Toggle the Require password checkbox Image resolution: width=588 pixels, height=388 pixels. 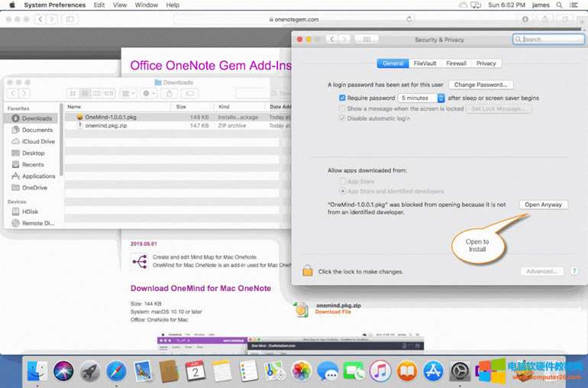tap(343, 99)
